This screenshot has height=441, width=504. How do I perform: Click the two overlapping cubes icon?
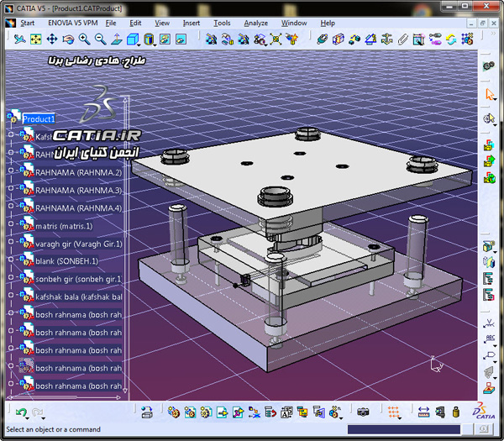pos(339,39)
